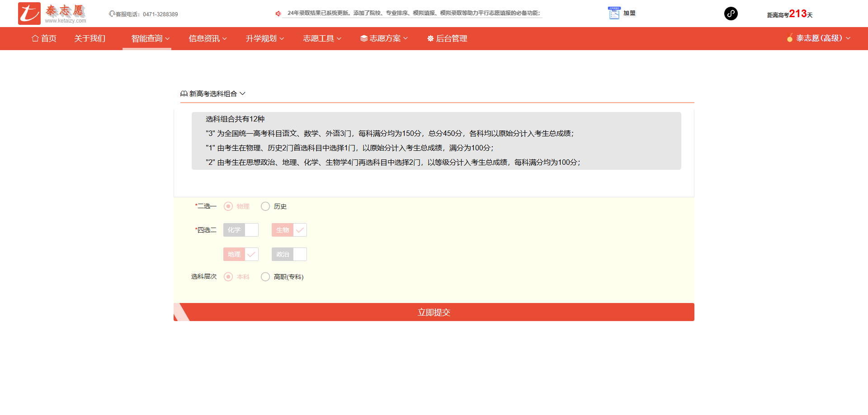868x415 pixels.
Task: Click the medal icon beside 泰志愿(高级)
Action: [790, 38]
